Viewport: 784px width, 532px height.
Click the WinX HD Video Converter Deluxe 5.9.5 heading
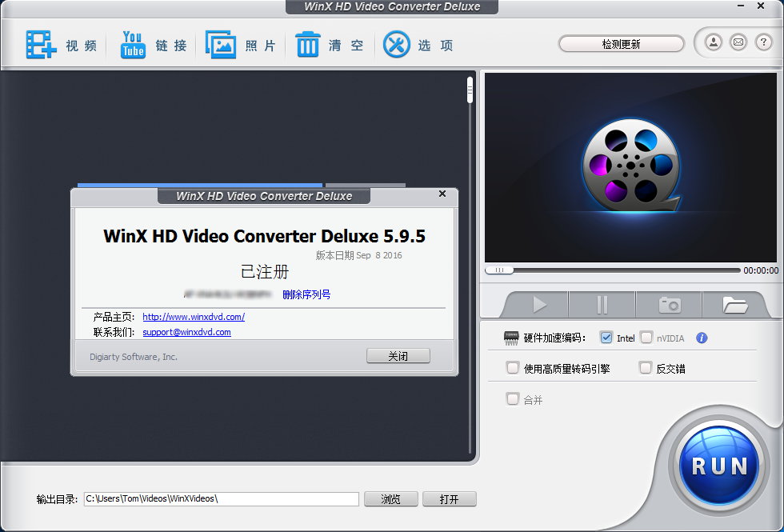pyautogui.click(x=264, y=236)
